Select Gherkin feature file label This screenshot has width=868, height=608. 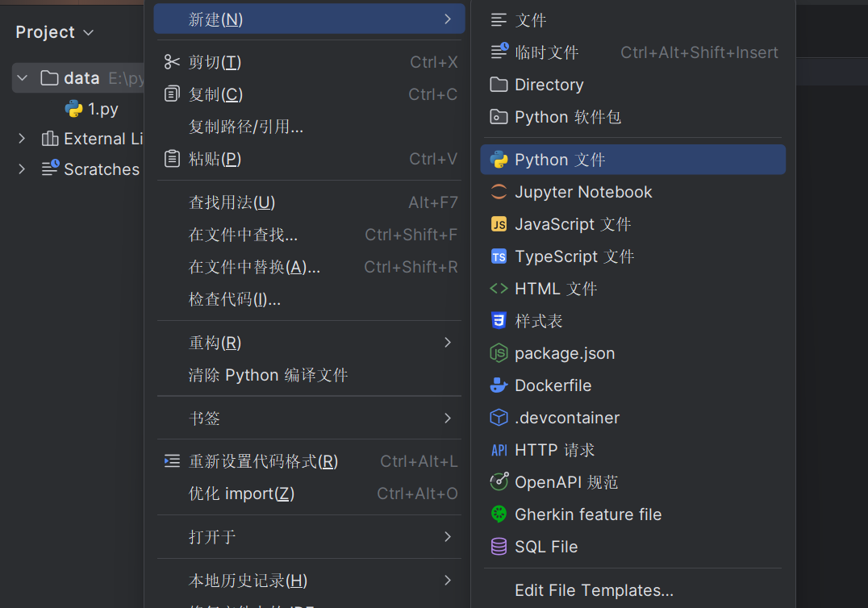point(588,514)
